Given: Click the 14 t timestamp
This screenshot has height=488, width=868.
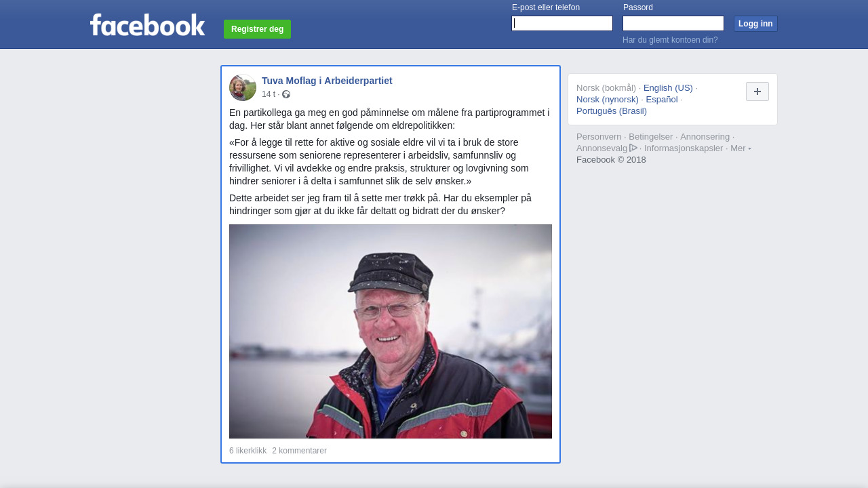Looking at the screenshot, I should [x=269, y=94].
